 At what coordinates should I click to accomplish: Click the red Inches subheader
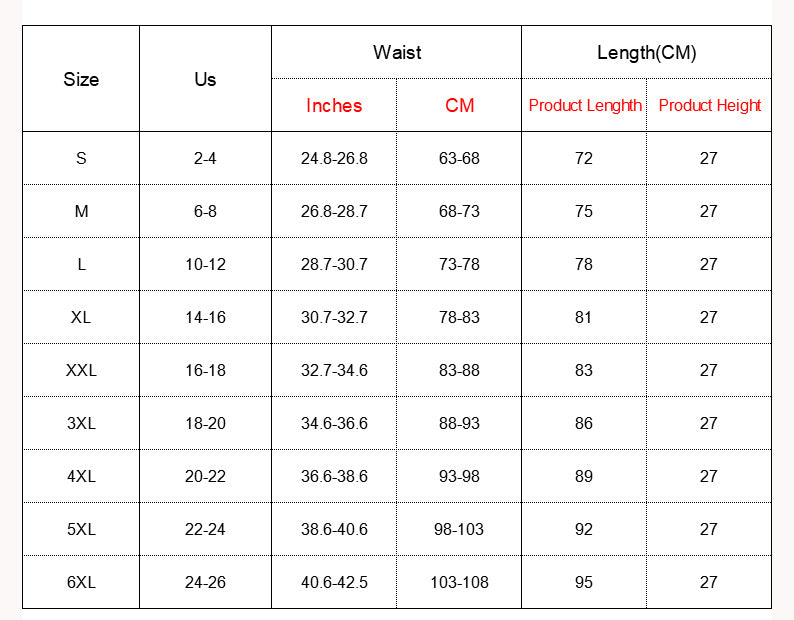[334, 105]
